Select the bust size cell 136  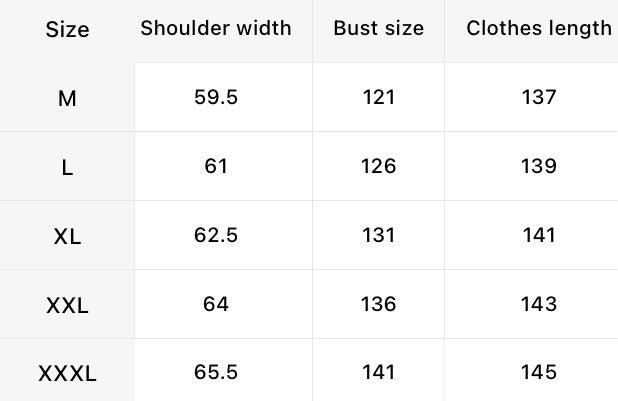click(379, 304)
